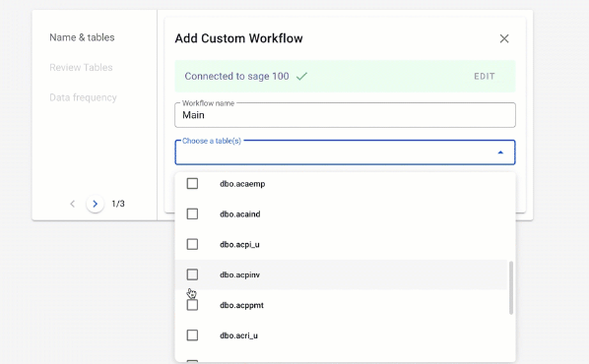Open the Review Tables step
Image resolution: width=589 pixels, height=364 pixels.
point(81,68)
